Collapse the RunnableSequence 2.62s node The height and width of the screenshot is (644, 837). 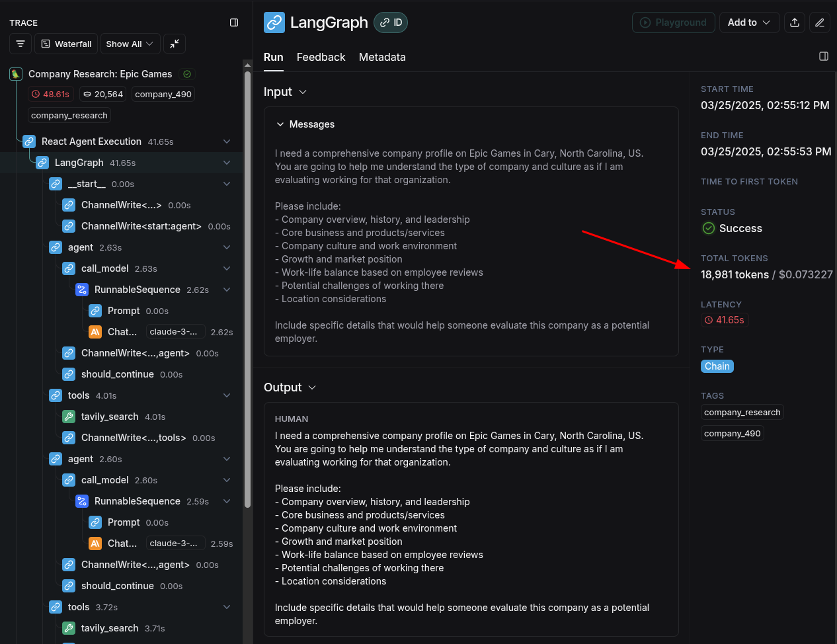pyautogui.click(x=227, y=290)
